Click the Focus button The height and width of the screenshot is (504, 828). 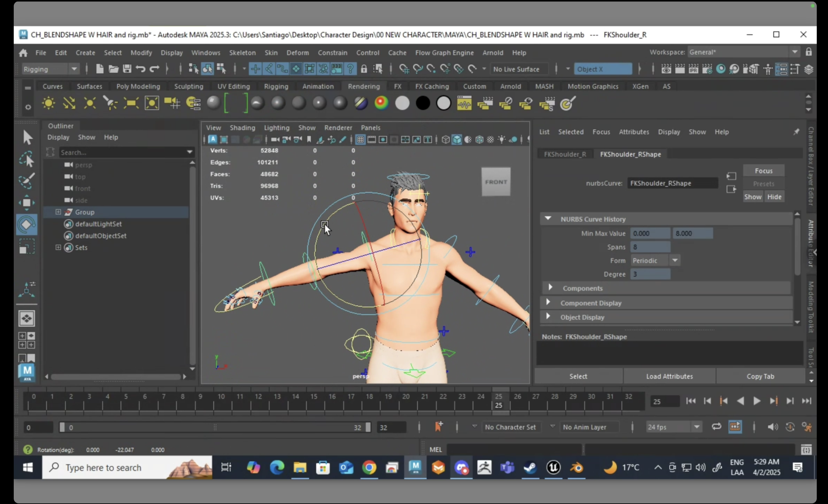tap(763, 171)
